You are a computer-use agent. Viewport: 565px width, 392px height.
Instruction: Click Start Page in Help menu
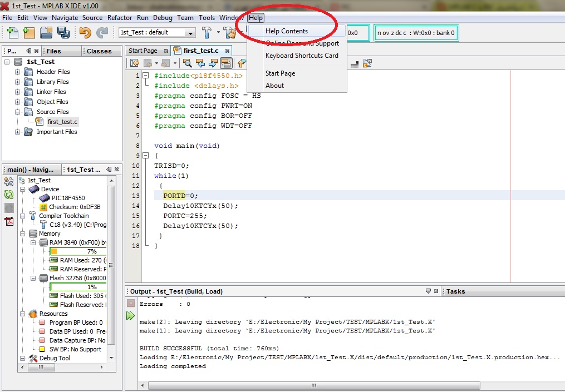(297, 73)
